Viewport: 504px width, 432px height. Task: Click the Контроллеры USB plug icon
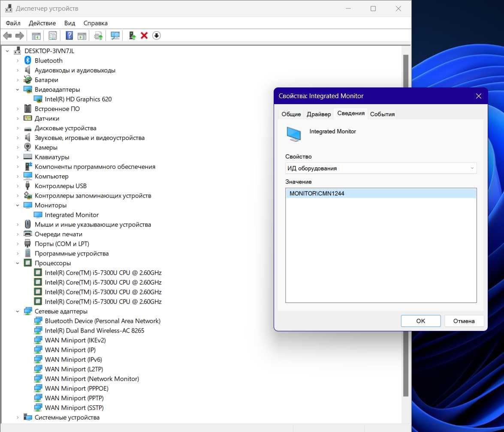pos(28,186)
